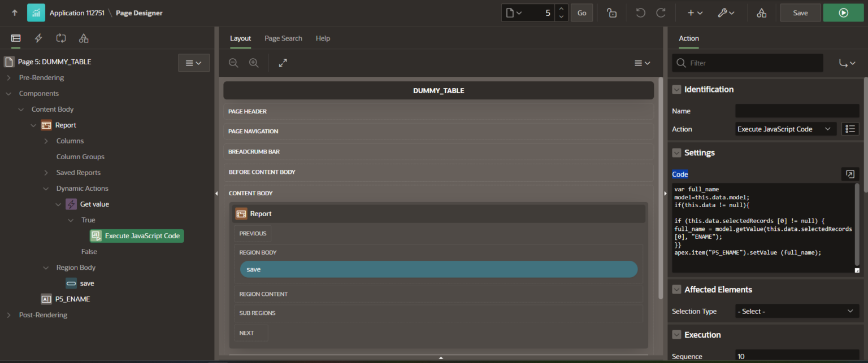The image size is (868, 363).
Task: Click the Undo arrow icon
Action: click(x=640, y=13)
